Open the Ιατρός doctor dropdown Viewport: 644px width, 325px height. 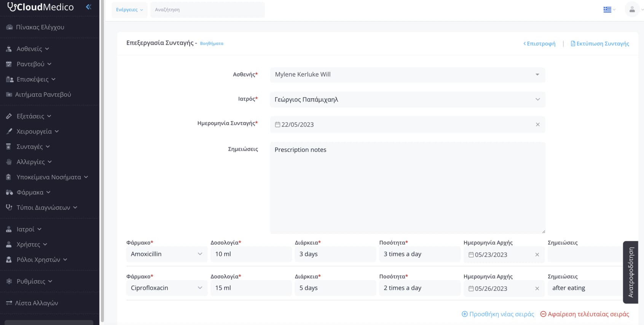coord(407,99)
